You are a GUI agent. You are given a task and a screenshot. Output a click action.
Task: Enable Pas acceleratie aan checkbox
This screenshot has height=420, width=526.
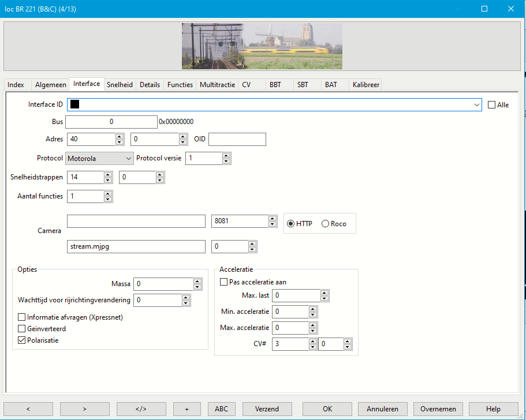[x=224, y=282]
